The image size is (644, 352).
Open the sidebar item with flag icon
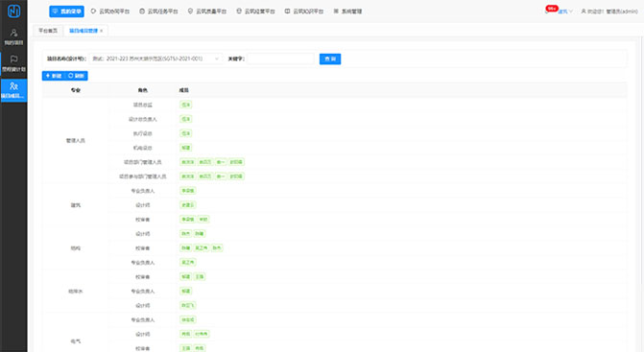[13, 63]
